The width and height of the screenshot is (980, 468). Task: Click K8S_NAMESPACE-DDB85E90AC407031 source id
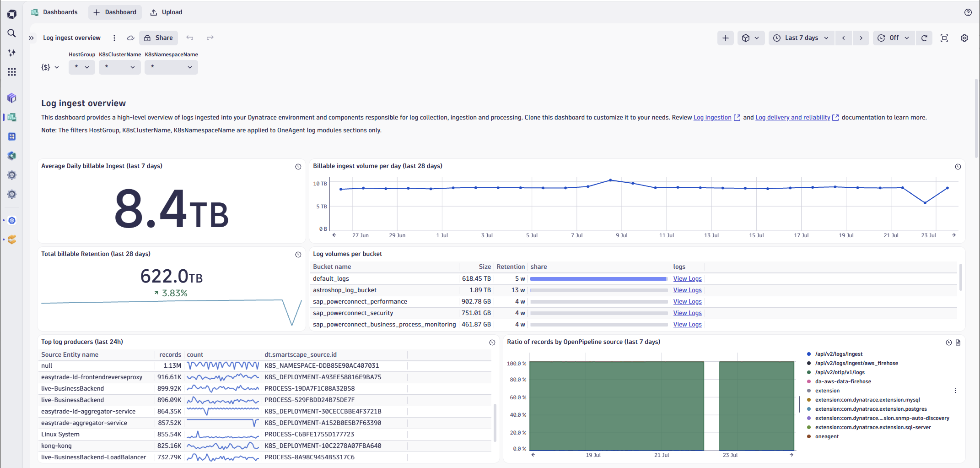click(x=322, y=366)
